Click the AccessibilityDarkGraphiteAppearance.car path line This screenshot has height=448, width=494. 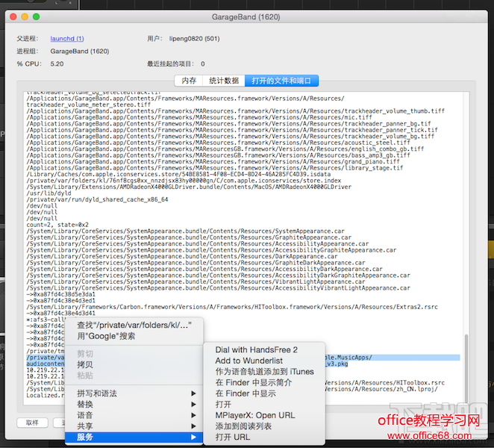[x=219, y=276]
